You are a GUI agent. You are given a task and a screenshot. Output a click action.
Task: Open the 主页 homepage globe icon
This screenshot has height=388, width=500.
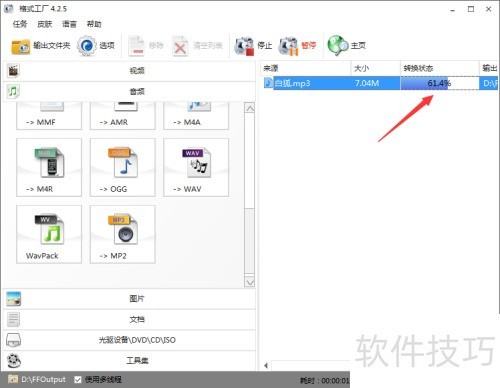coord(337,46)
